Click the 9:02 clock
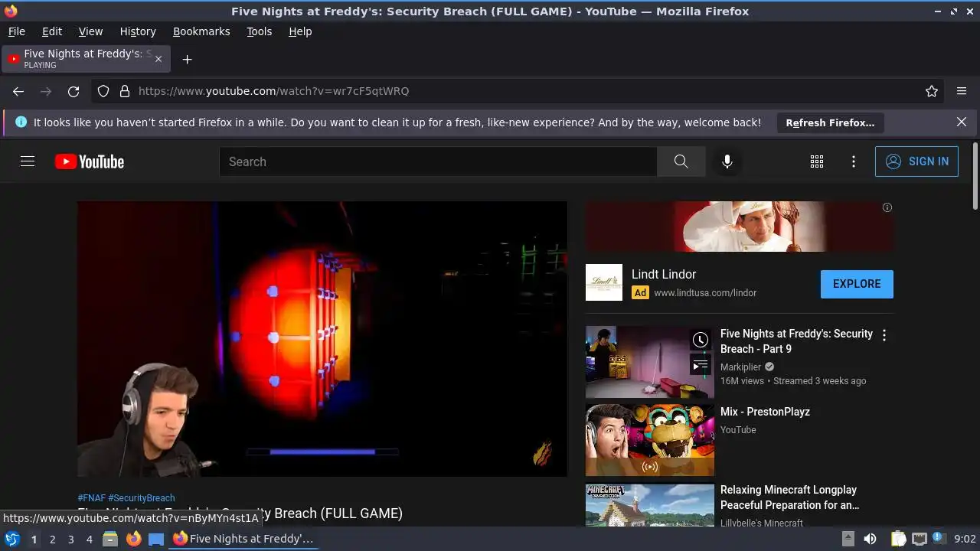The width and height of the screenshot is (980, 551). (x=965, y=539)
